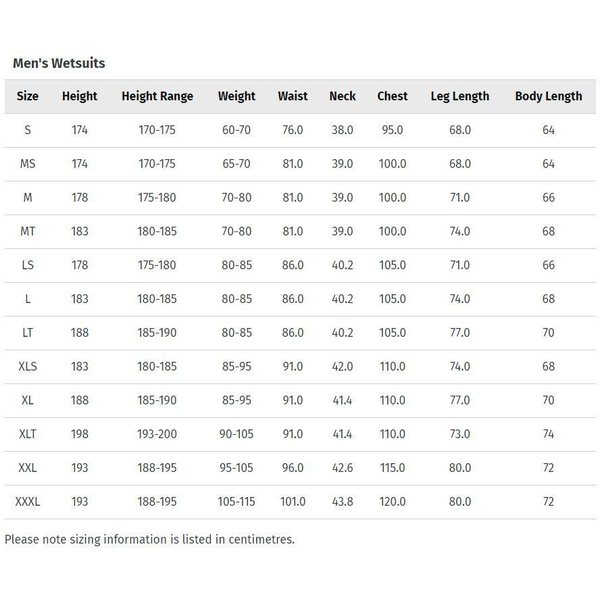
Task: Select the XLT size row label
Action: (x=28, y=434)
